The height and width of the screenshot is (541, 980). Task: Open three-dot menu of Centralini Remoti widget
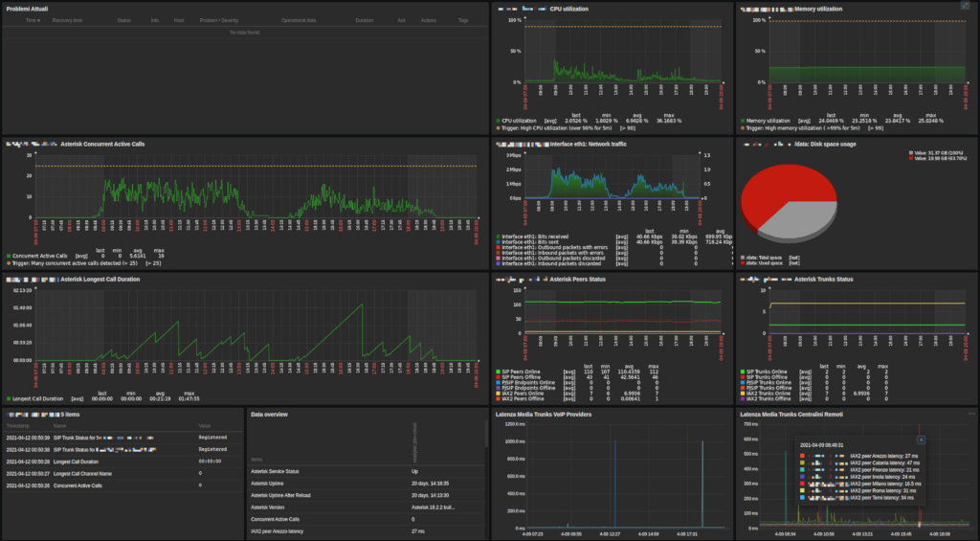pos(971,414)
